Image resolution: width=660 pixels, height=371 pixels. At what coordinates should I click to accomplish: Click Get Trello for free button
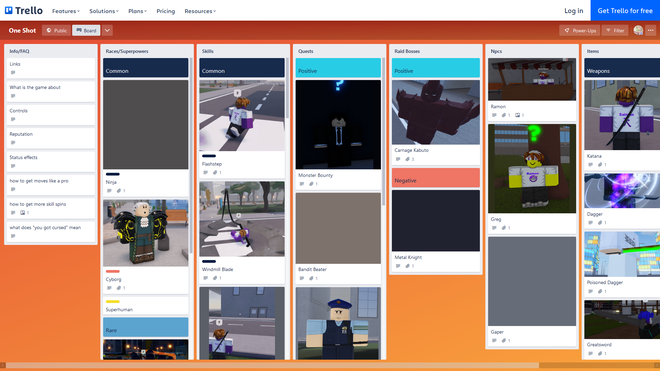(625, 11)
